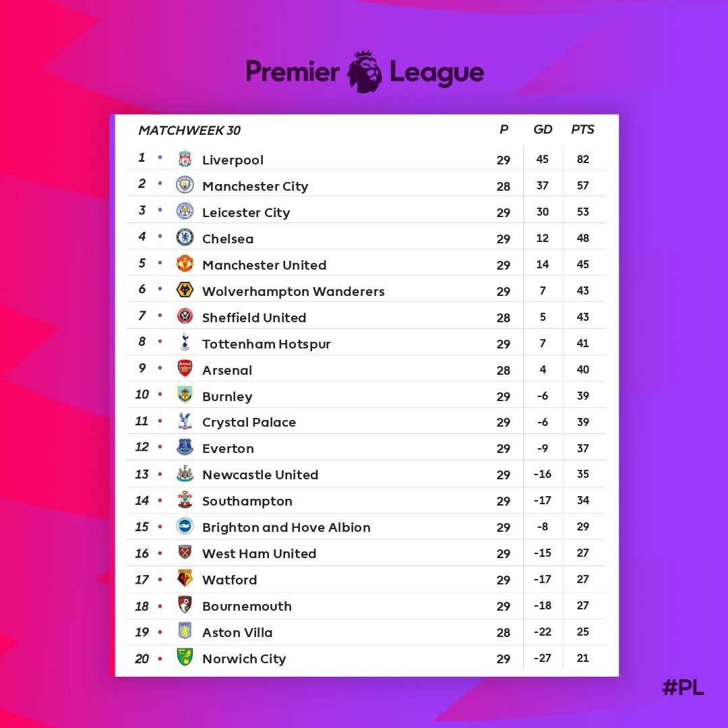
Task: Click the Leicester City team name
Action: 246,212
